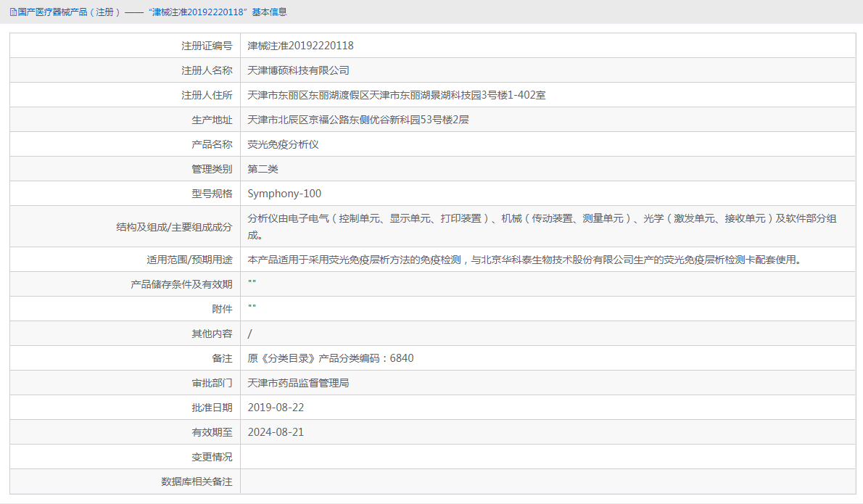Select the remark 原《分类目录》产品分类编码：6840
Screen dimensions: 863x504
pyautogui.click(x=330, y=358)
